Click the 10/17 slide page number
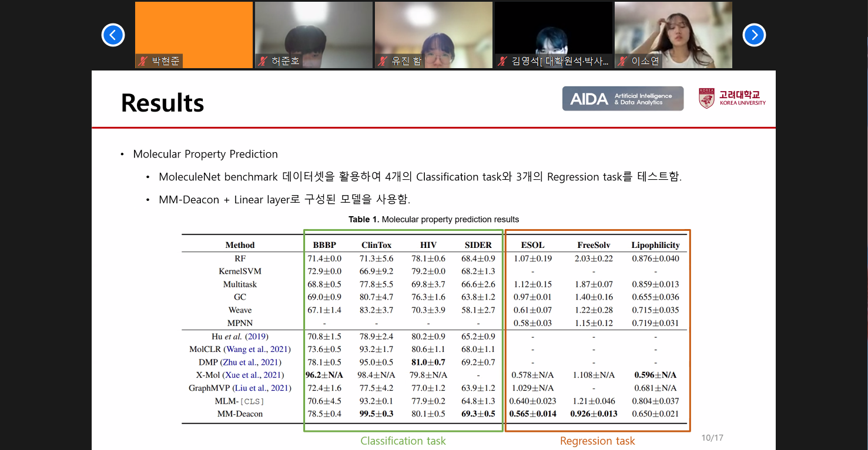 712,438
